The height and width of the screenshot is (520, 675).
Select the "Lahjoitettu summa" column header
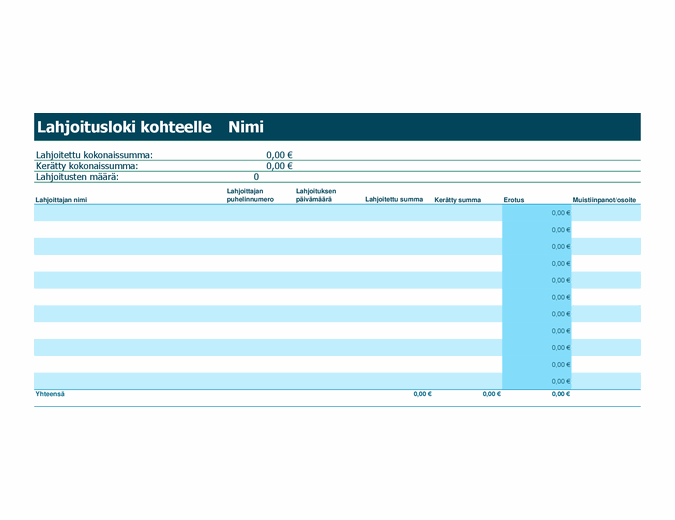[394, 200]
